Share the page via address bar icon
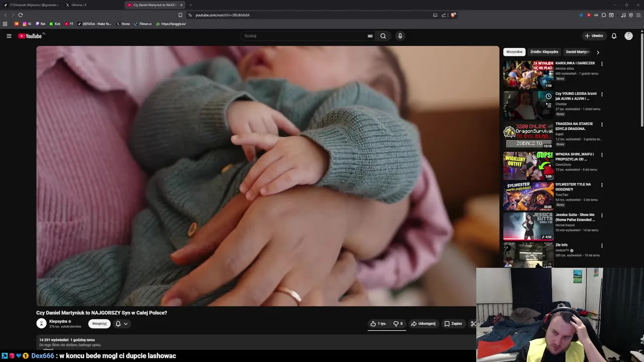The height and width of the screenshot is (362, 644). click(444, 15)
